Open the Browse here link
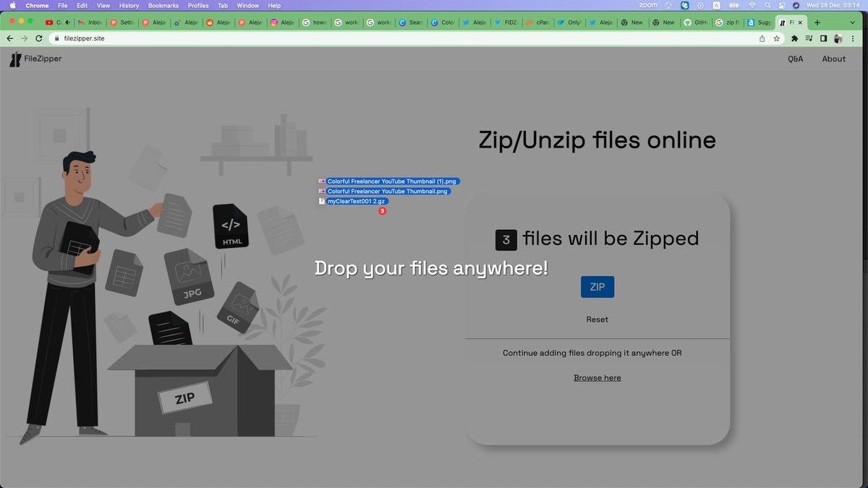The image size is (868, 488). click(597, 377)
